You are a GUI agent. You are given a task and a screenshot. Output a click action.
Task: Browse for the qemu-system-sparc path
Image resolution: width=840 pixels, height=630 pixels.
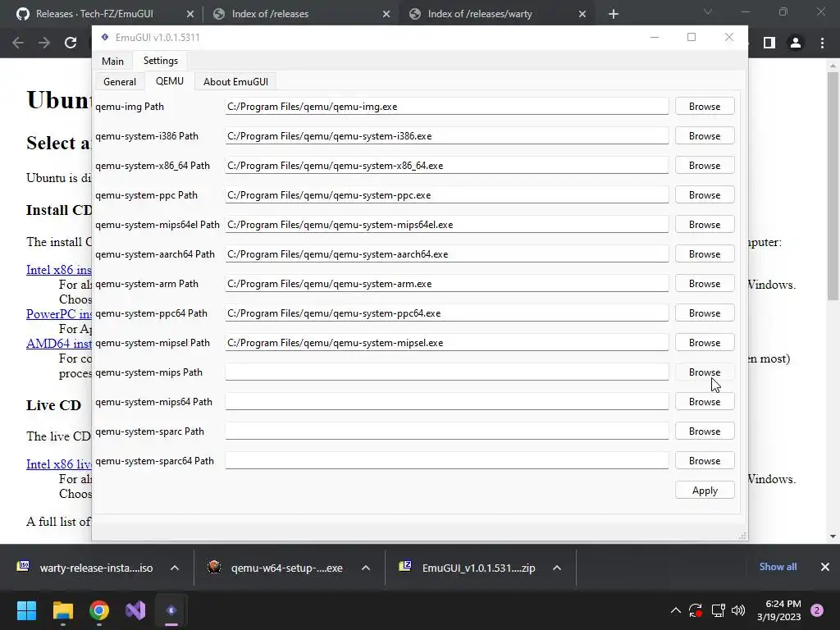click(x=705, y=431)
